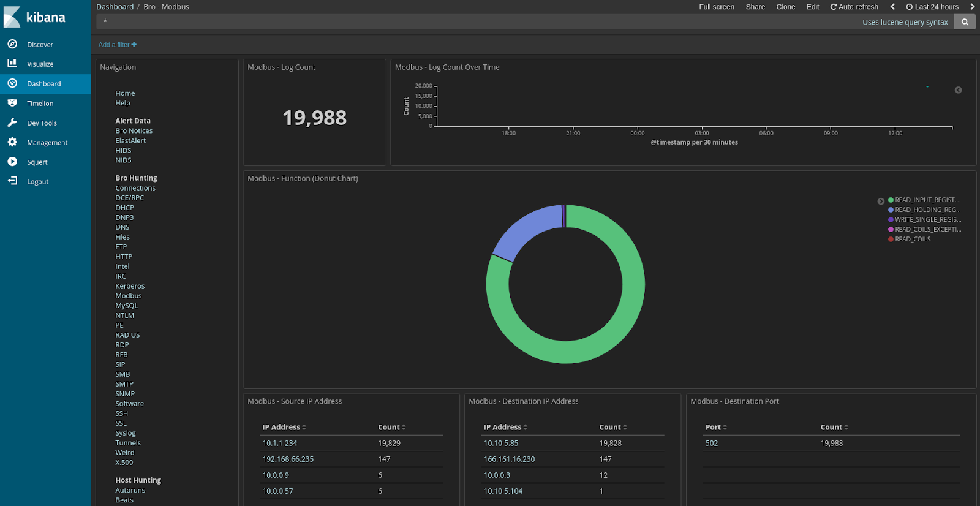Viewport: 980px width, 506px height.
Task: Open Autoruns under Host Hunting
Action: [130, 490]
